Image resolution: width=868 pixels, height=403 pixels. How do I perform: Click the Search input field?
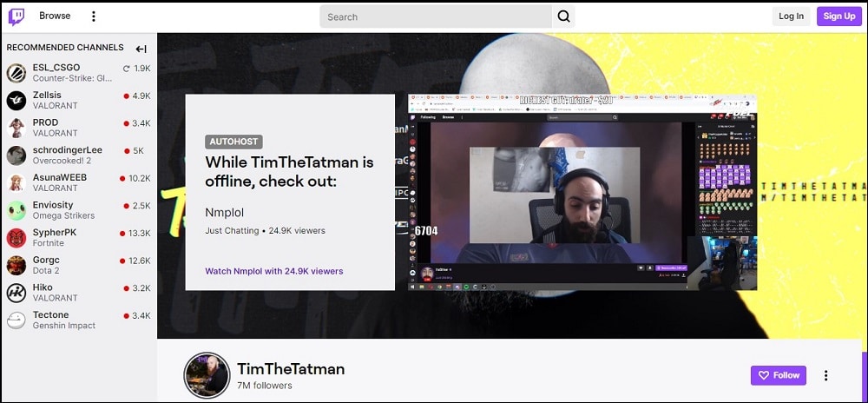pos(436,17)
